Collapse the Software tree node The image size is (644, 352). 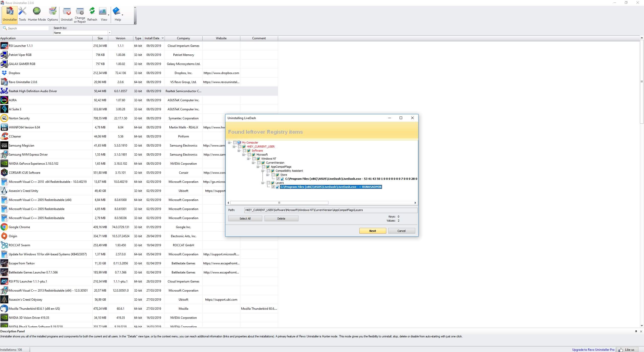(239, 151)
